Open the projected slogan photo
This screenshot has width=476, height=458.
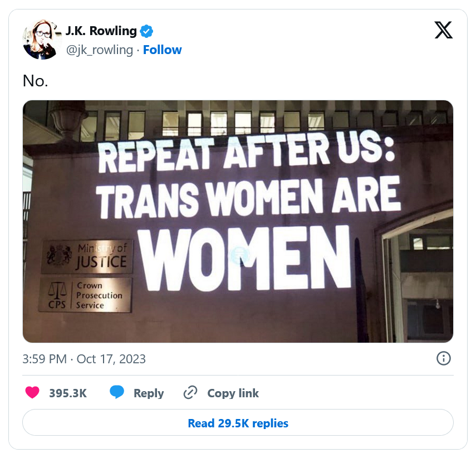(238, 221)
